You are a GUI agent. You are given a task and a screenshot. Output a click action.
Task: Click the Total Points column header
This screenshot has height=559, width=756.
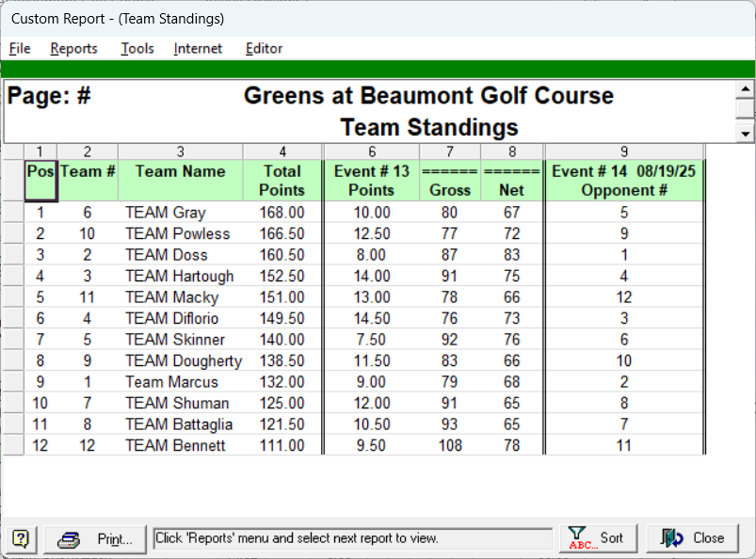tap(282, 180)
